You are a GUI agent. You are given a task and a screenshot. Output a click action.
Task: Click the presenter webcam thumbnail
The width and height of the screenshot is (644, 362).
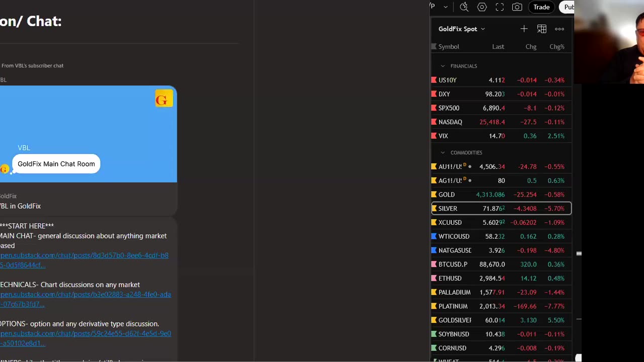tap(609, 42)
